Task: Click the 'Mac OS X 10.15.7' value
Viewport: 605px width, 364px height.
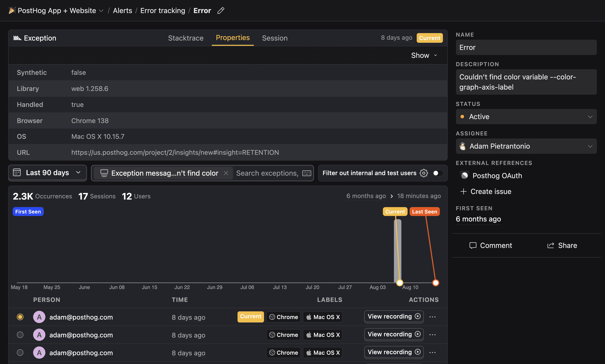Action: 98,136
